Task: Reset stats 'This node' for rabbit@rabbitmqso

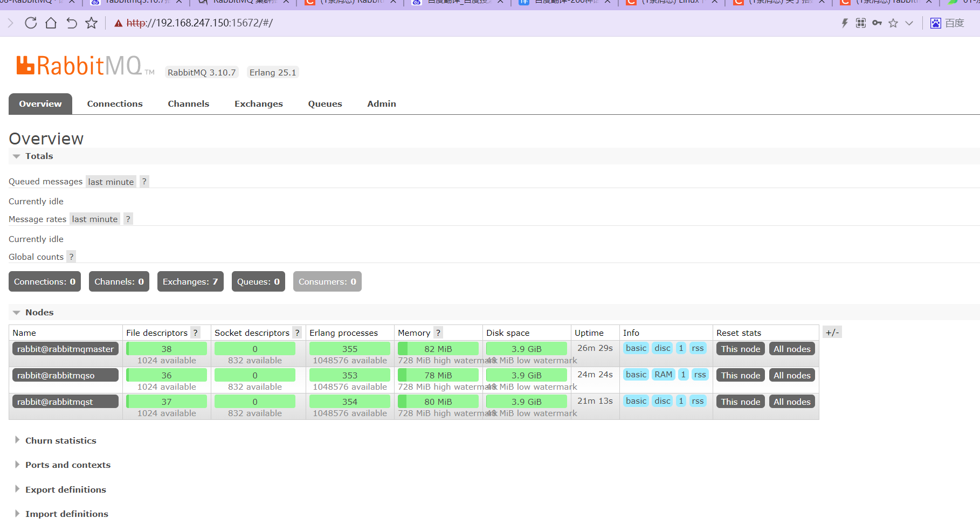Action: (x=741, y=375)
